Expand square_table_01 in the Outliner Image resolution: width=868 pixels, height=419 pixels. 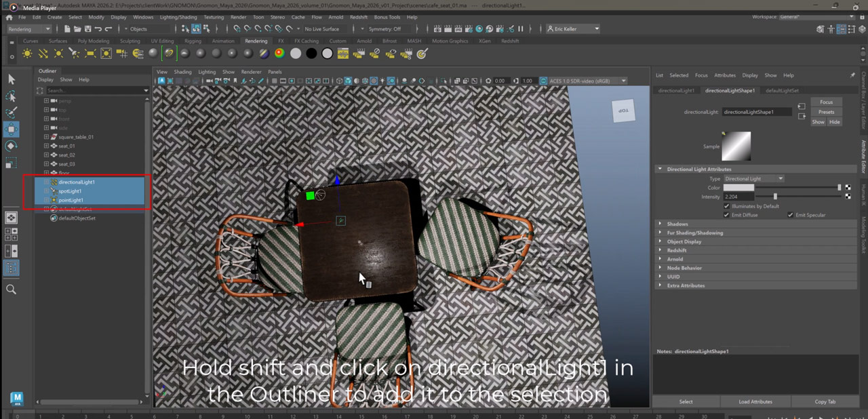point(46,137)
